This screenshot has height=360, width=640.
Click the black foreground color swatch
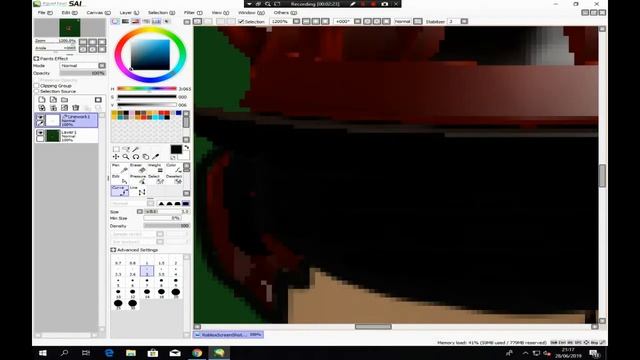coord(176,149)
